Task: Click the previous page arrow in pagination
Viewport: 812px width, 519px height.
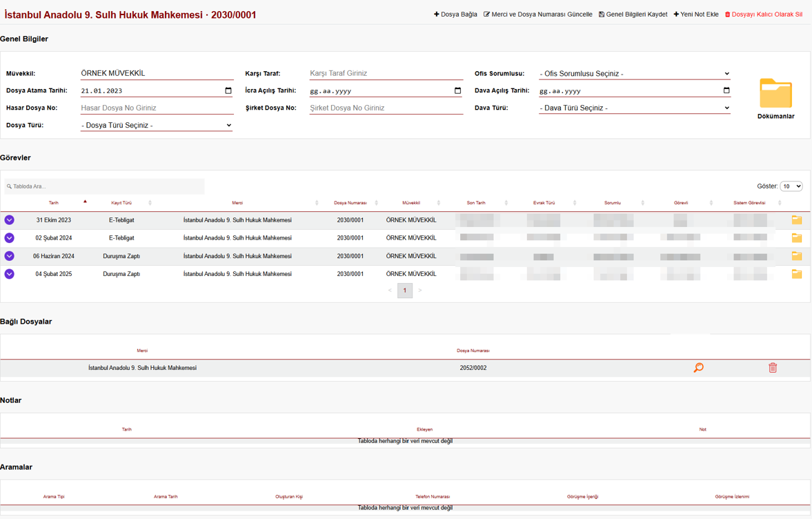Action: (390, 291)
